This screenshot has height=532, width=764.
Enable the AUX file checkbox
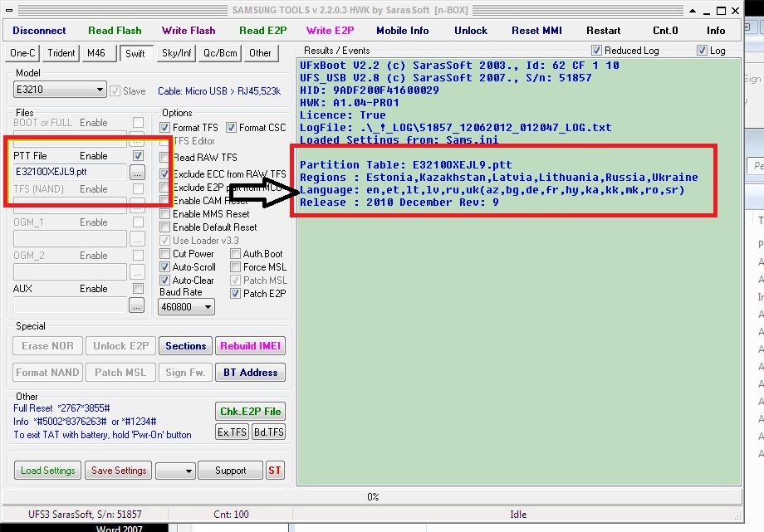[x=139, y=289]
